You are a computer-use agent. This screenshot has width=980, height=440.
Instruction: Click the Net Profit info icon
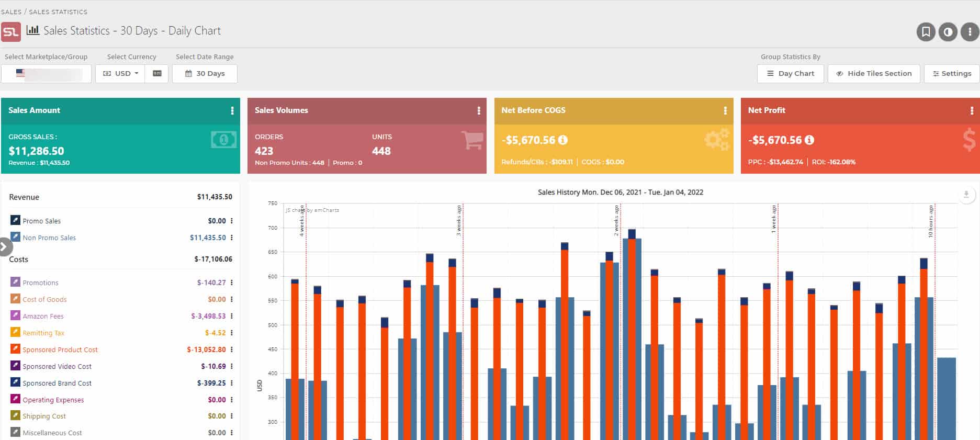tap(809, 140)
